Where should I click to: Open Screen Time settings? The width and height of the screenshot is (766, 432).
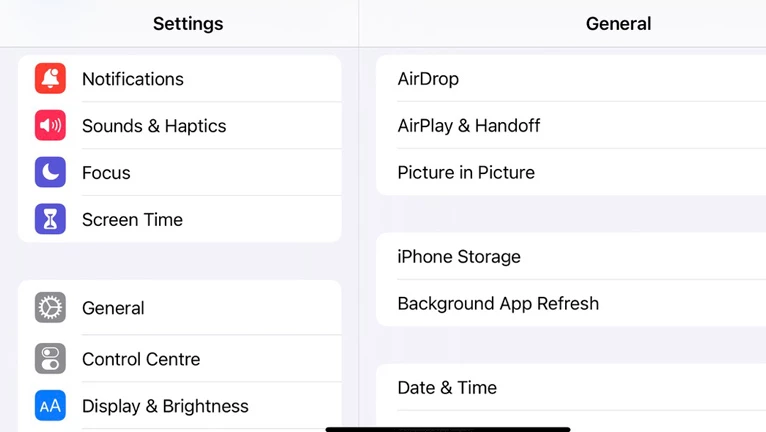click(x=180, y=219)
